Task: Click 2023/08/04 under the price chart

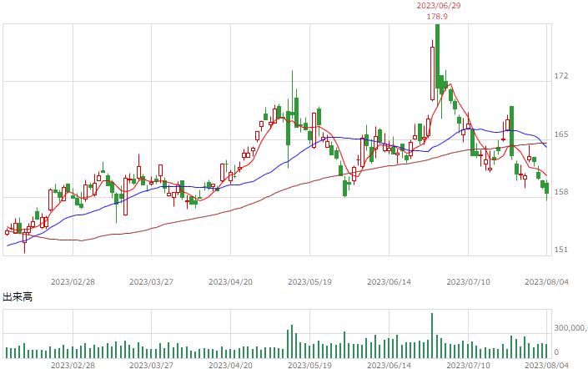Action: click(547, 282)
